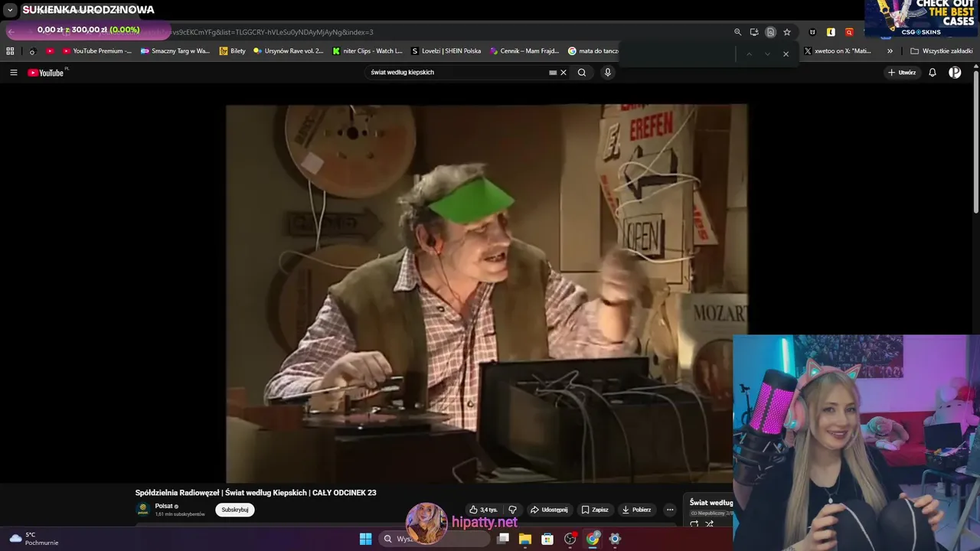The height and width of the screenshot is (551, 980).
Task: Open OBS Studio from the taskbar
Action: tap(570, 539)
